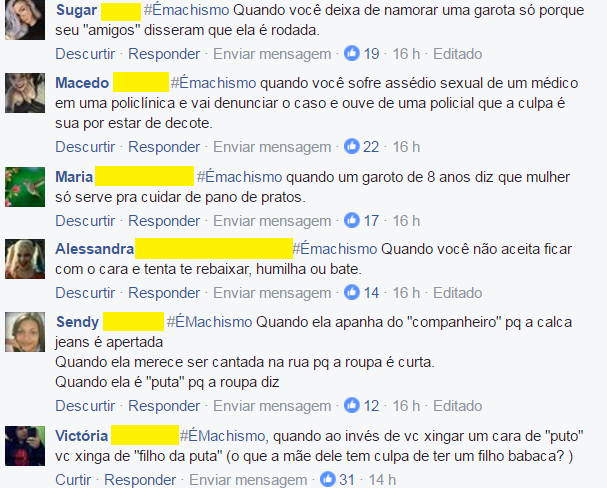Like Victória's comment with Curtir
Image resolution: width=607 pixels, height=488 pixels.
click(x=73, y=480)
